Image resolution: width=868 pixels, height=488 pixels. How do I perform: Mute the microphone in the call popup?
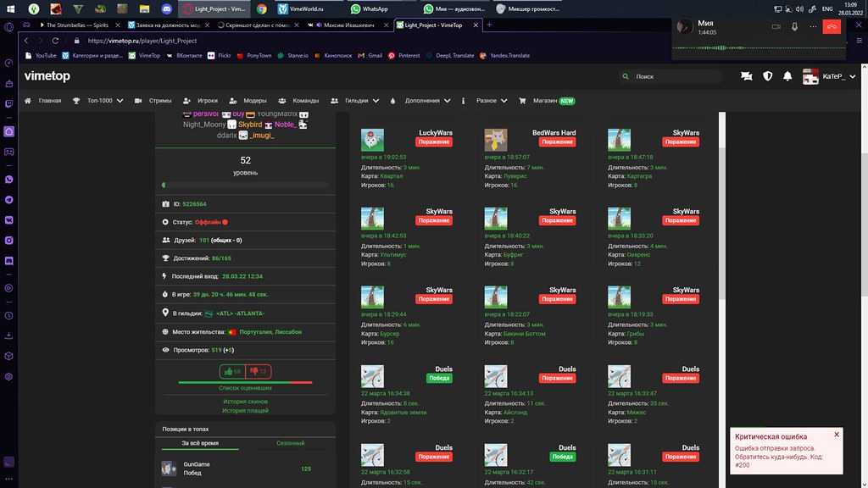[x=795, y=26]
